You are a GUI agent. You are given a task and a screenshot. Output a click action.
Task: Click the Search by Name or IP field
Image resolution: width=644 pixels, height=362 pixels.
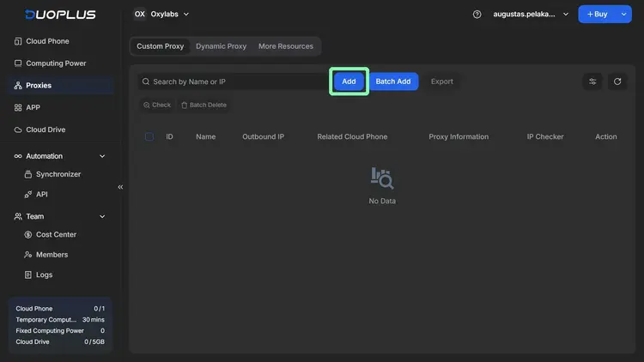coord(236,81)
